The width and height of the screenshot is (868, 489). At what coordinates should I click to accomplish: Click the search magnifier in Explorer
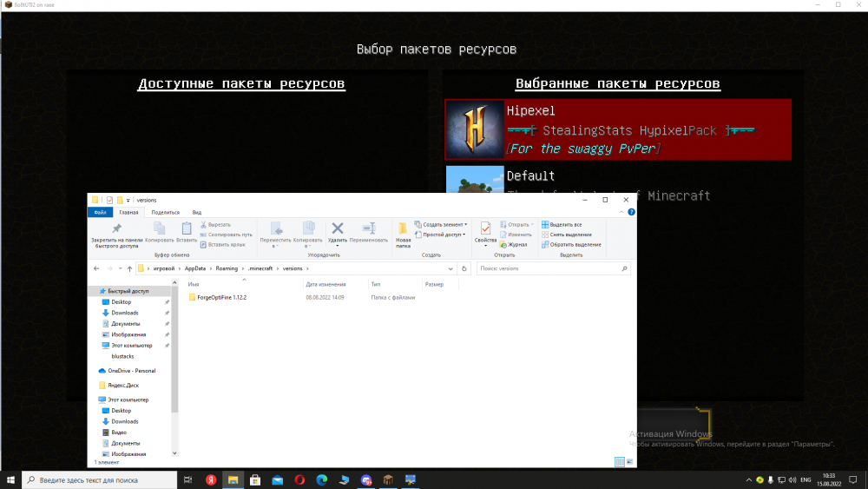click(x=624, y=268)
